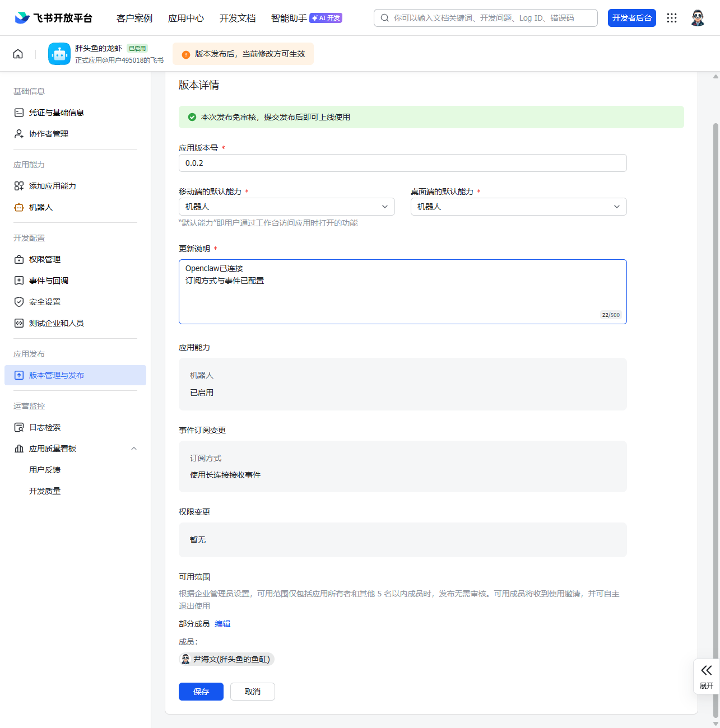Screen dimensions: 720x728
Task: Open 应用中心 in top navigation
Action: 186,18
